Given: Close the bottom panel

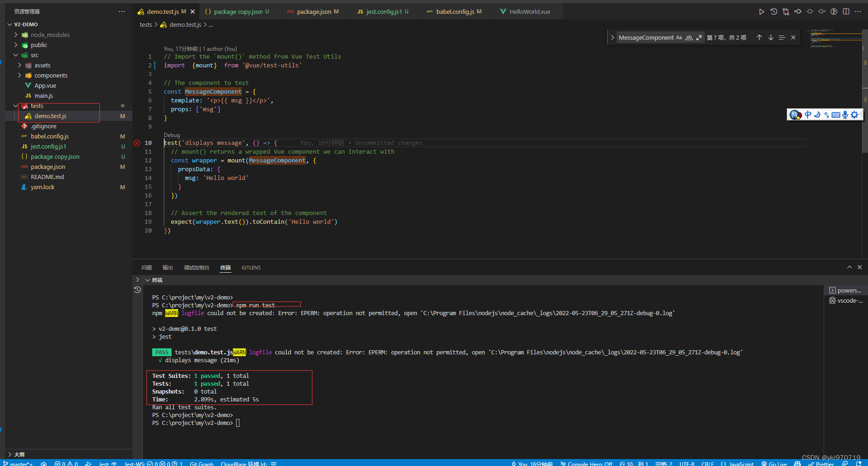Looking at the screenshot, I should 860,267.
